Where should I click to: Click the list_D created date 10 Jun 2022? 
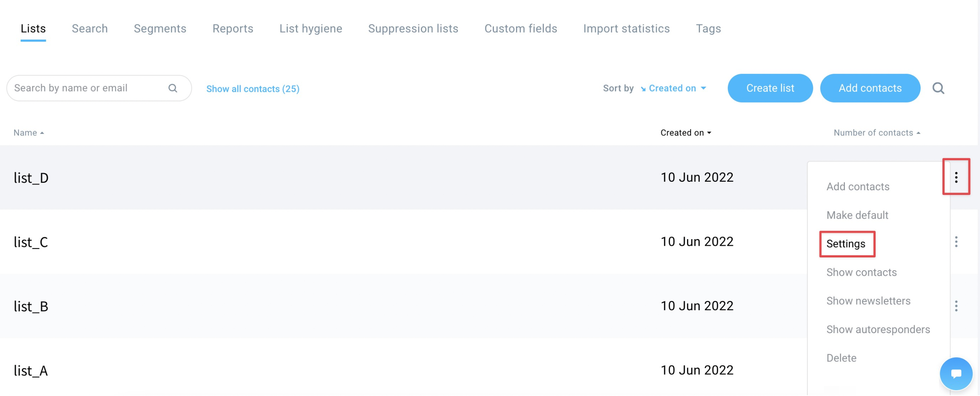pos(697,177)
